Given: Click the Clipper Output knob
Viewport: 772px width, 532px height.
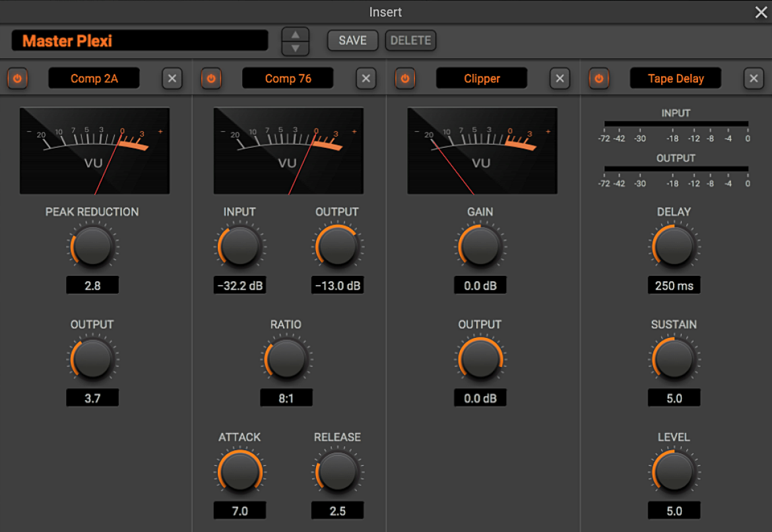Looking at the screenshot, I should 480,359.
